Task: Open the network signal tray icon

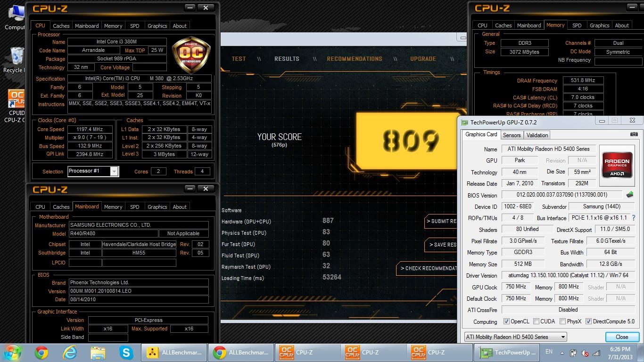Action: (x=596, y=353)
